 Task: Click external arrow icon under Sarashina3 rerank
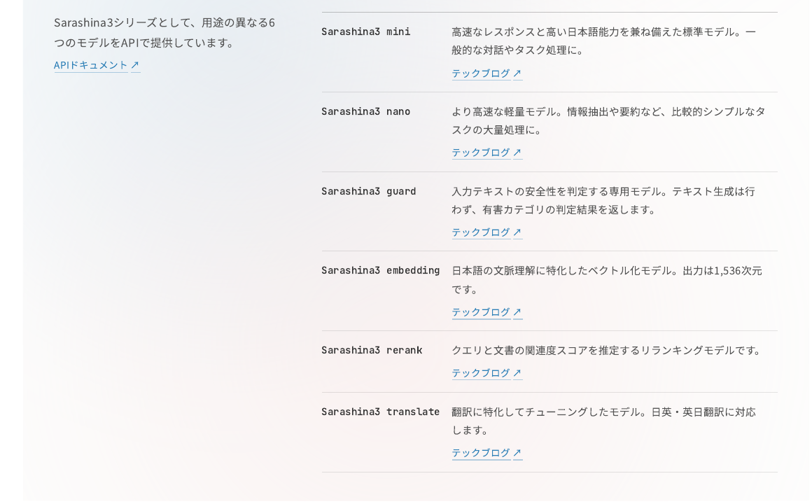(x=517, y=373)
